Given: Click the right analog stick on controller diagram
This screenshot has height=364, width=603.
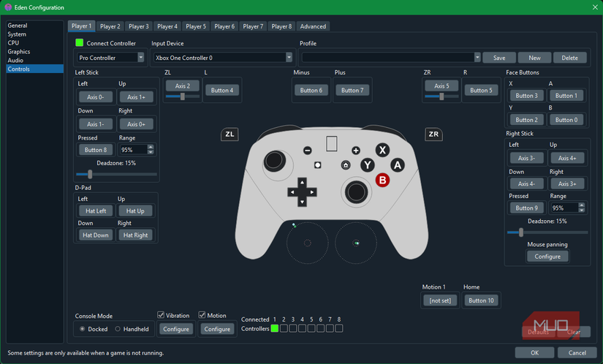Looking at the screenshot, I should pyautogui.click(x=356, y=192).
